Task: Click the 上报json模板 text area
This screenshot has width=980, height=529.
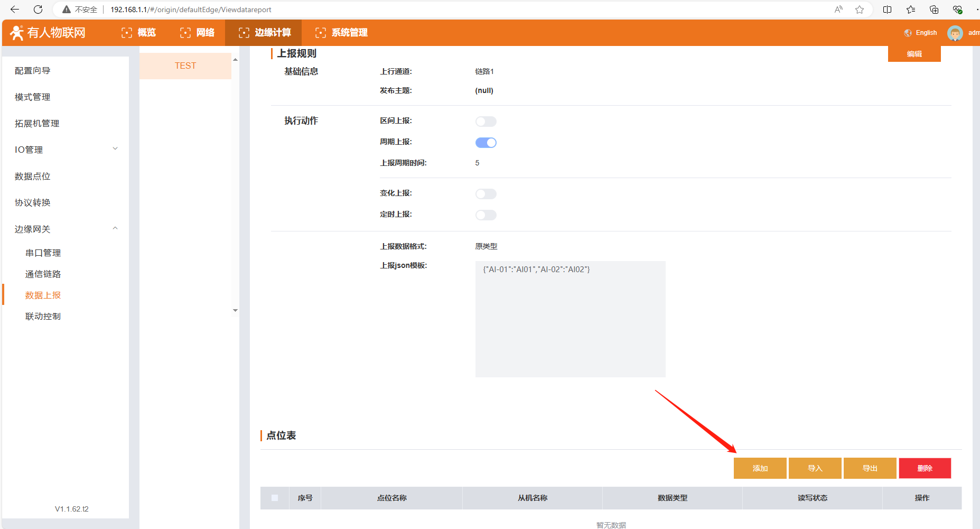Action: pos(570,319)
